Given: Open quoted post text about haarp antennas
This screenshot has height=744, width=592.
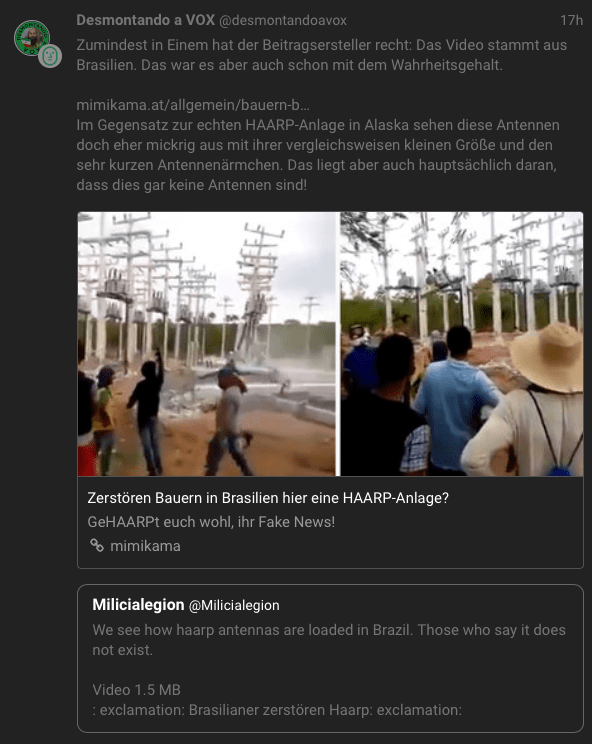Looking at the screenshot, I should [x=329, y=640].
